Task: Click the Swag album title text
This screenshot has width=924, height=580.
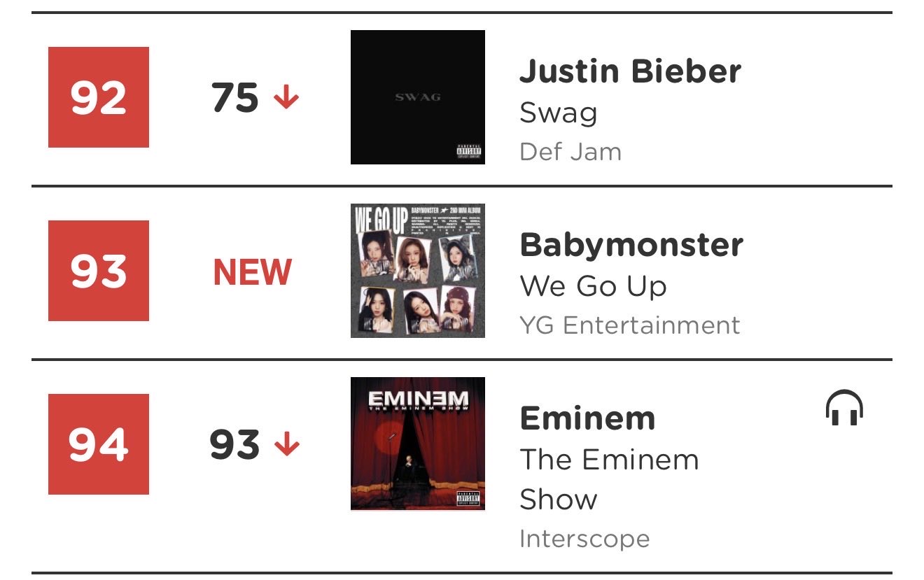Action: point(558,113)
